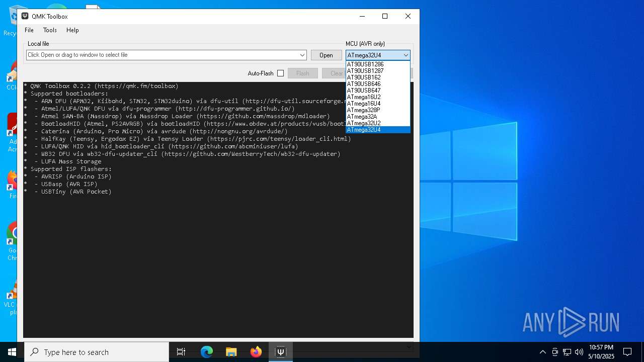Select AT90USB1287 from MCU list
This screenshot has height=362, width=644.
tap(378, 71)
